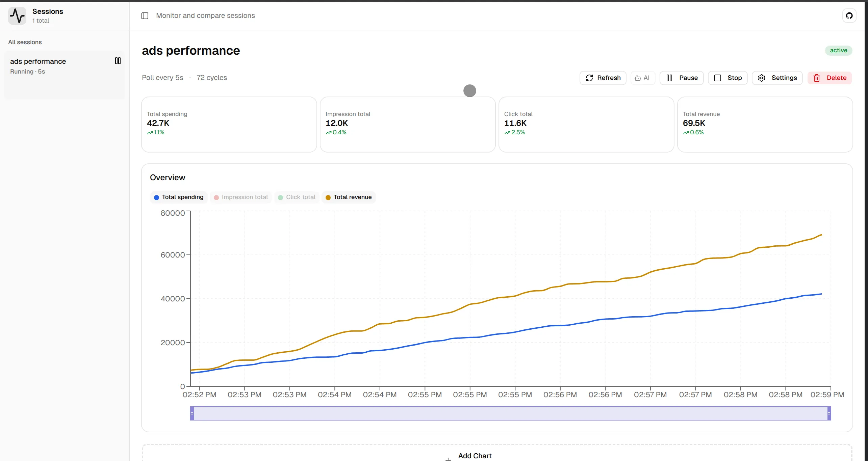Click the 02:59 PM x-axis label
Viewport: 868px width, 461px height.
pyautogui.click(x=827, y=395)
